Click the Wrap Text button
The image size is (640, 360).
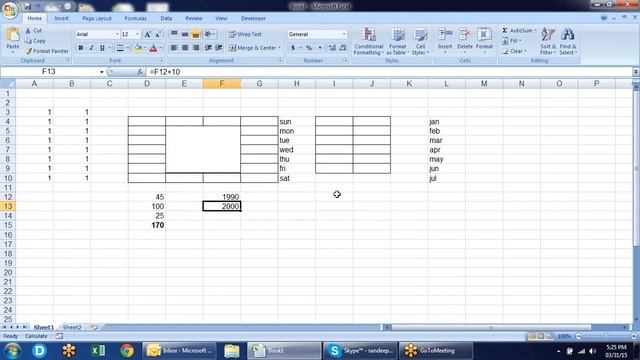pos(245,34)
